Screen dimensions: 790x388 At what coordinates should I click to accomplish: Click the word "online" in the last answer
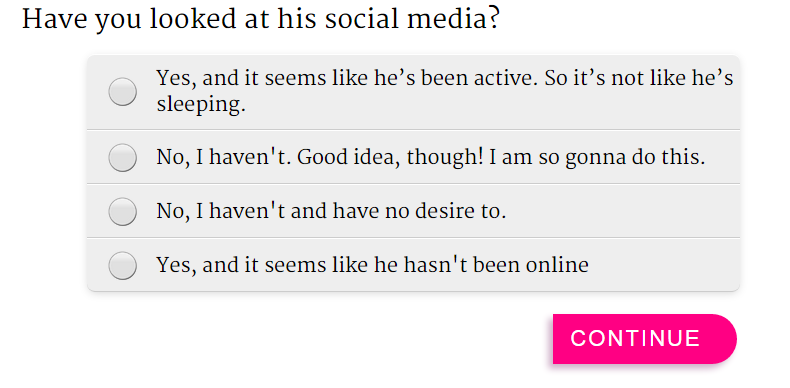(x=557, y=265)
